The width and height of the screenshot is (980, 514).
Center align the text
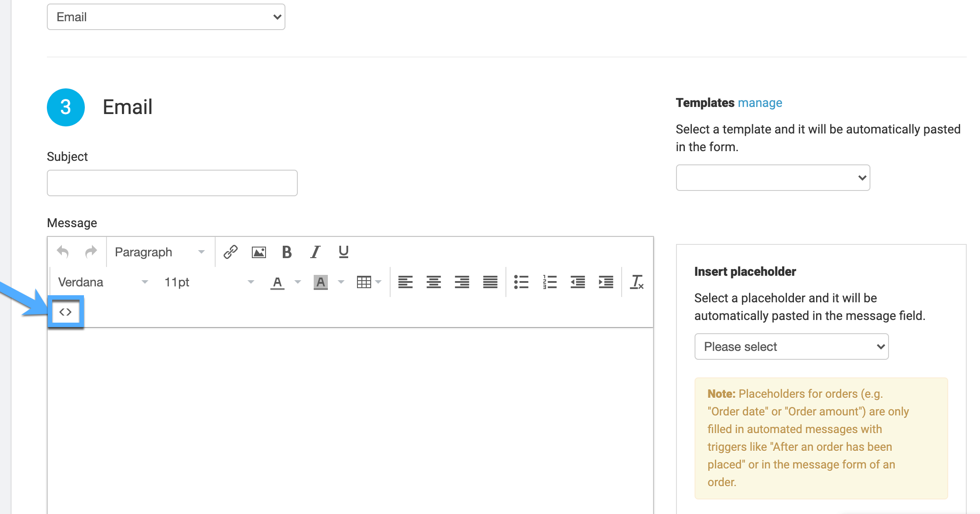click(x=433, y=282)
